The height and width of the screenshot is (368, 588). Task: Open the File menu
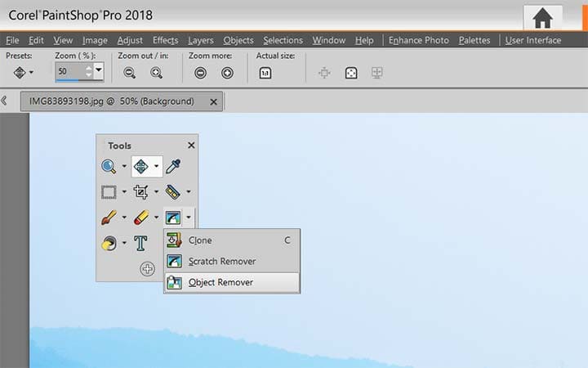[x=12, y=40]
